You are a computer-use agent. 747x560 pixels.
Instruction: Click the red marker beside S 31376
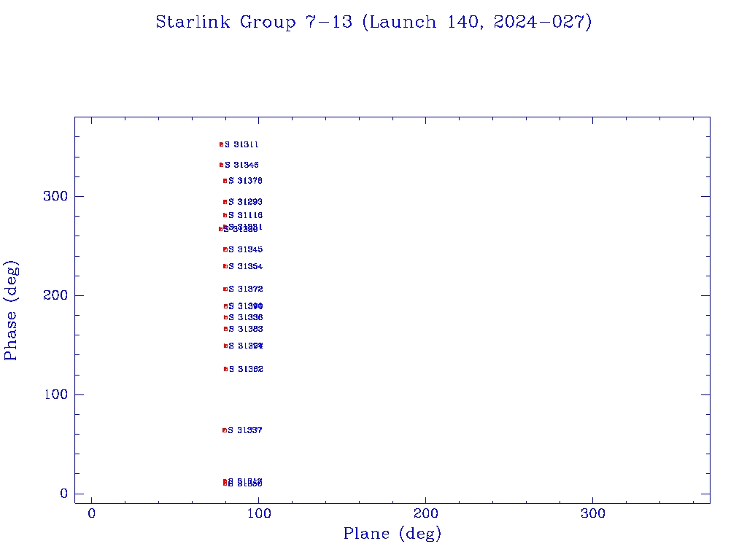pos(225,181)
